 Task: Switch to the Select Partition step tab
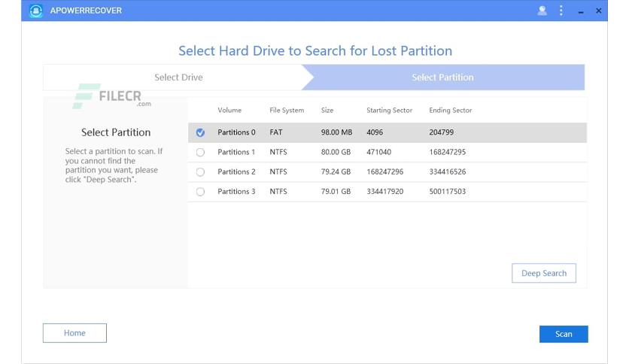tap(443, 77)
